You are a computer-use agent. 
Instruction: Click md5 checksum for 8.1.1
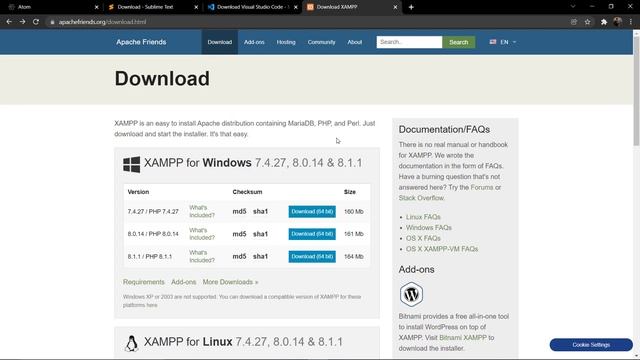pos(239,256)
